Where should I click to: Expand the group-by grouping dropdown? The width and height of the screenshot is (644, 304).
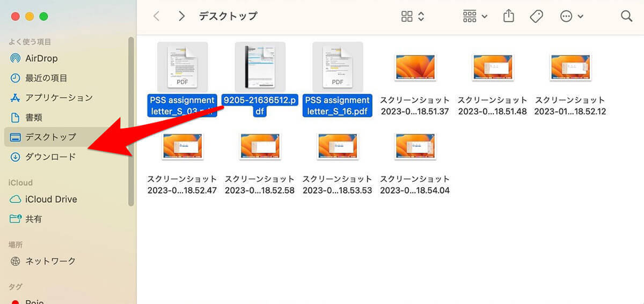(x=475, y=17)
